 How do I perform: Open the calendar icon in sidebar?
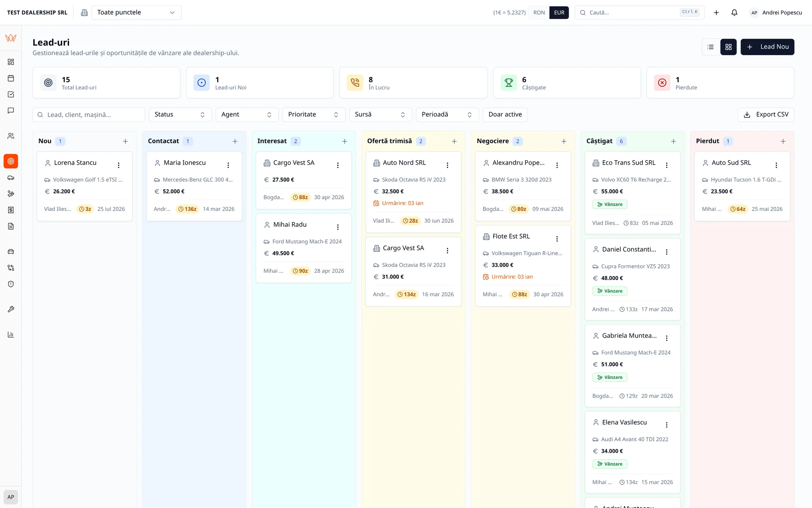click(11, 78)
